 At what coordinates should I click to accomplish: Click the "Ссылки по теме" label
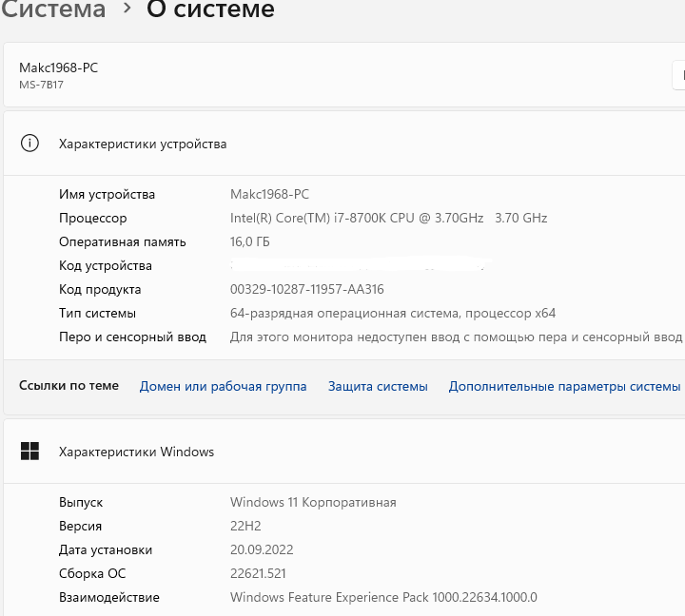(68, 385)
